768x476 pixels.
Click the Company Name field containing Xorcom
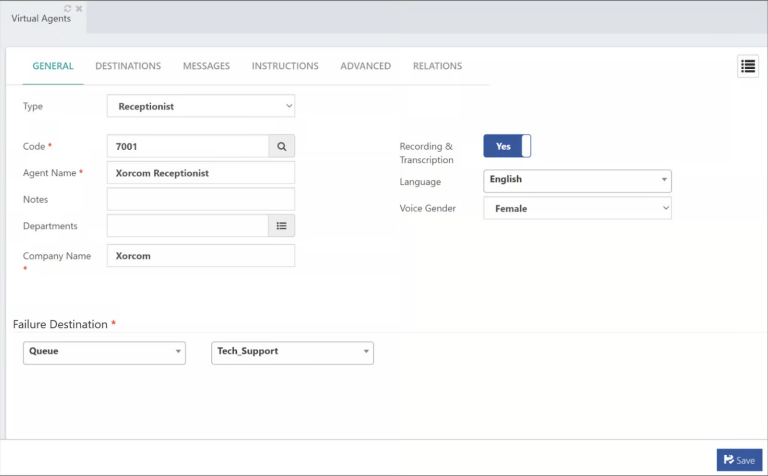point(200,256)
